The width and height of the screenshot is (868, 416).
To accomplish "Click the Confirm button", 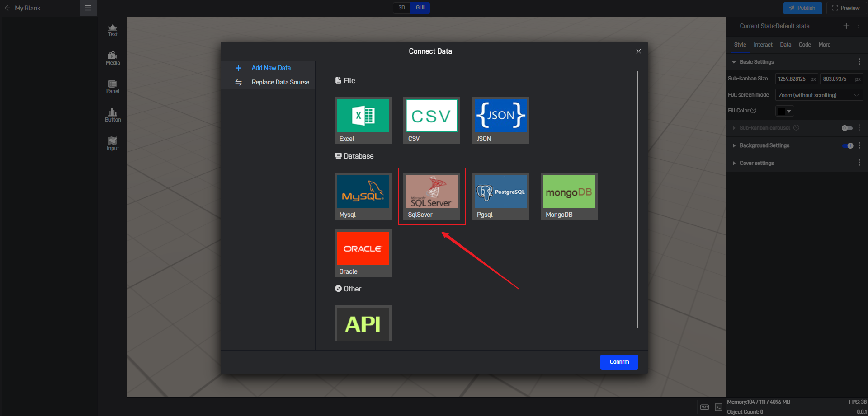I will tap(619, 362).
